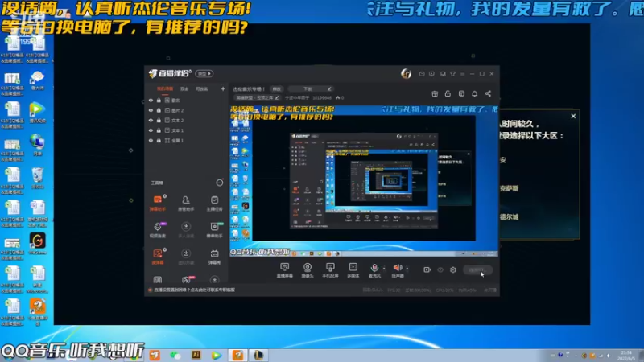Click the help link in bottom status bar
This screenshot has width=644, height=362.
[x=194, y=290]
